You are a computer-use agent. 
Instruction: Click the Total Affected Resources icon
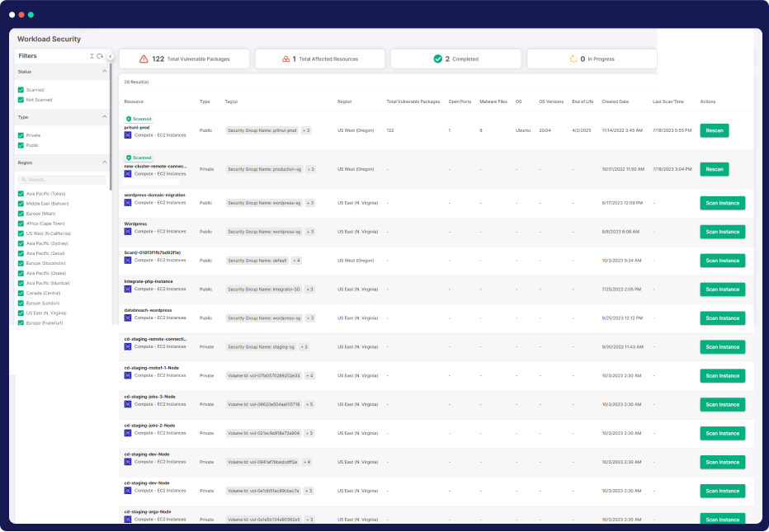(286, 59)
